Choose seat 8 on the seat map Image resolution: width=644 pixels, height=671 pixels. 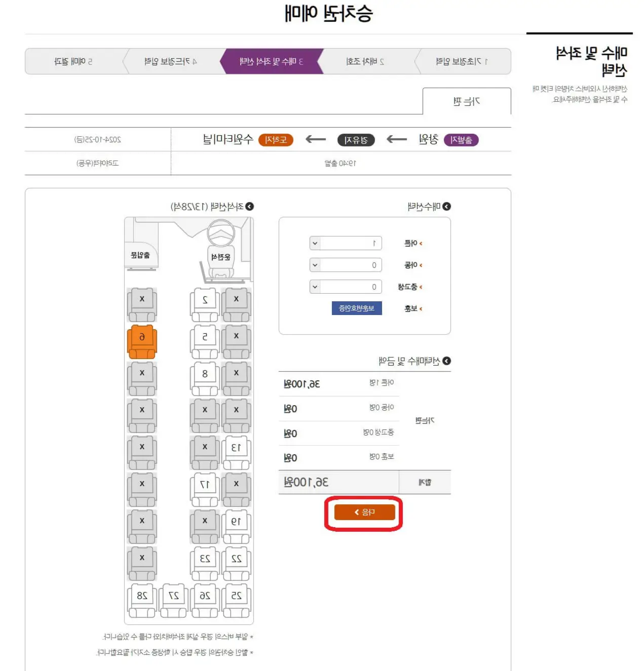point(205,378)
